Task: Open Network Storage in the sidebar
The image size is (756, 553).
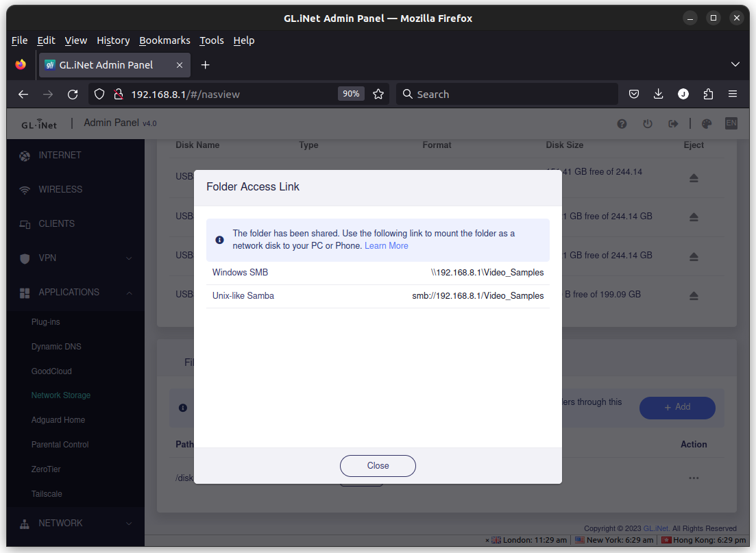Action: [x=61, y=395]
